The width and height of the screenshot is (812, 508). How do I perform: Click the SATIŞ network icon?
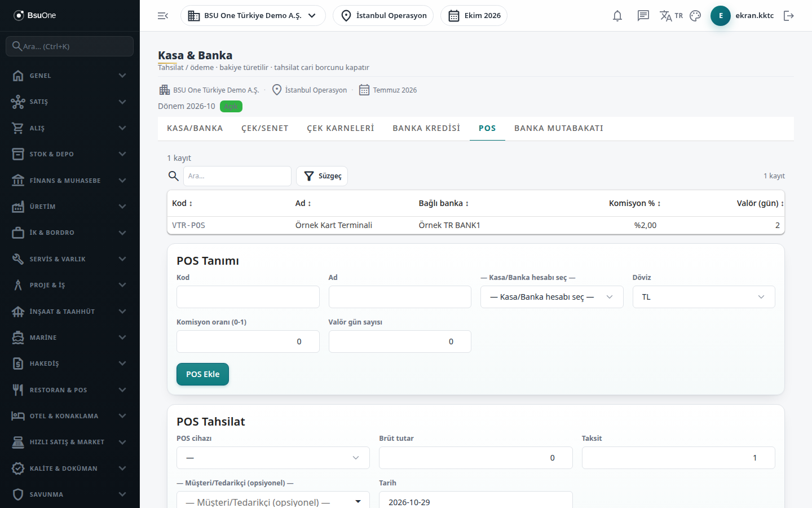click(x=18, y=102)
